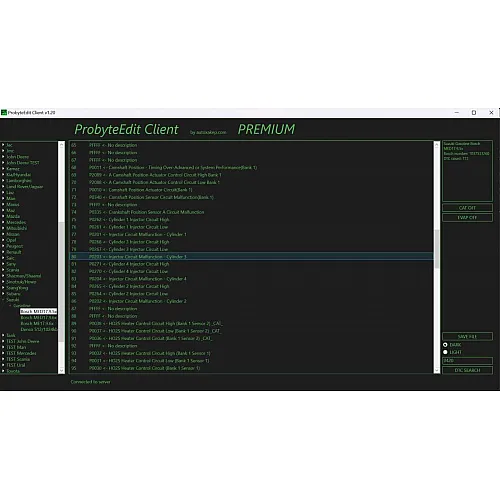Select the Shacman/Shaanxi brand in tree
This screenshot has width=500, height=500.
(x=24, y=276)
